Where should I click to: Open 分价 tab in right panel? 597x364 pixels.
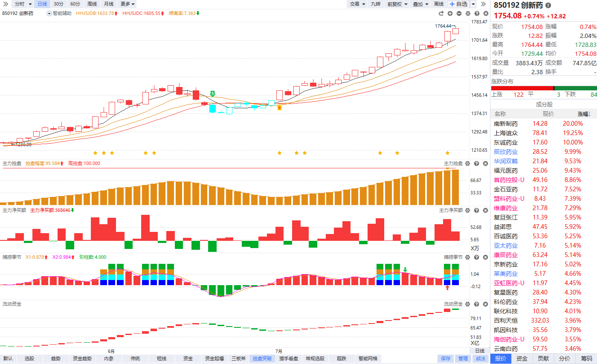pyautogui.click(x=565, y=358)
